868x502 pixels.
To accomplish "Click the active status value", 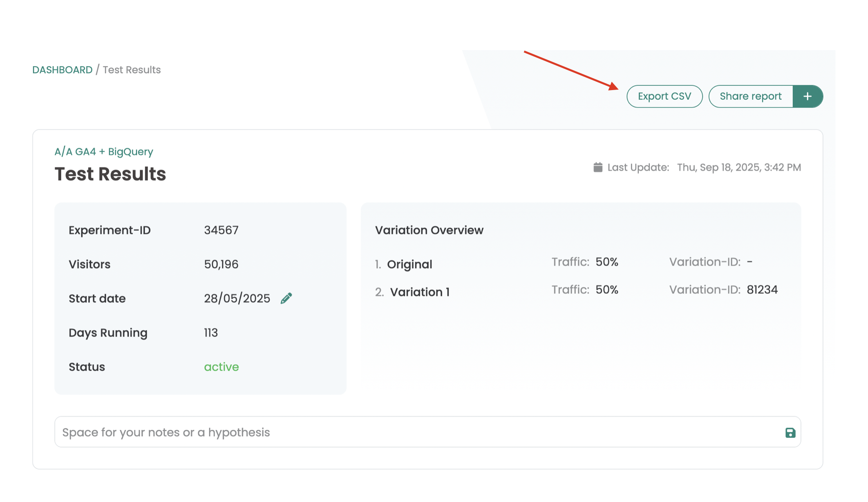I will tap(221, 367).
